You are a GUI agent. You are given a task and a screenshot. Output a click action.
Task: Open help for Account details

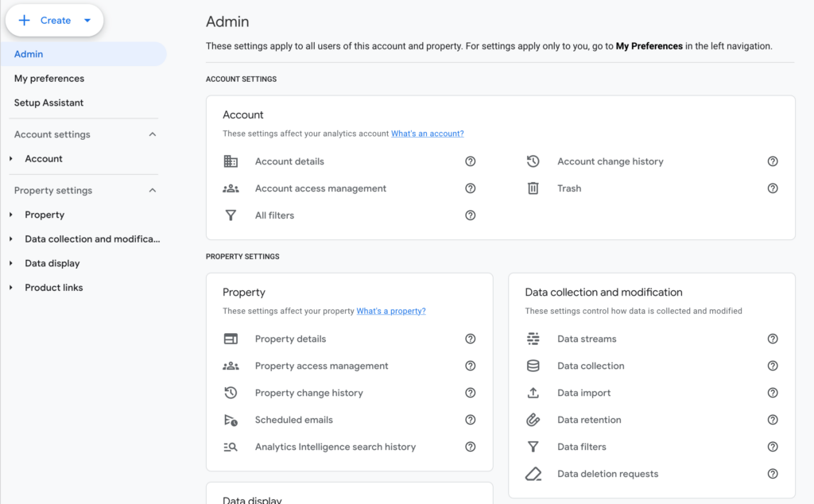pyautogui.click(x=471, y=161)
